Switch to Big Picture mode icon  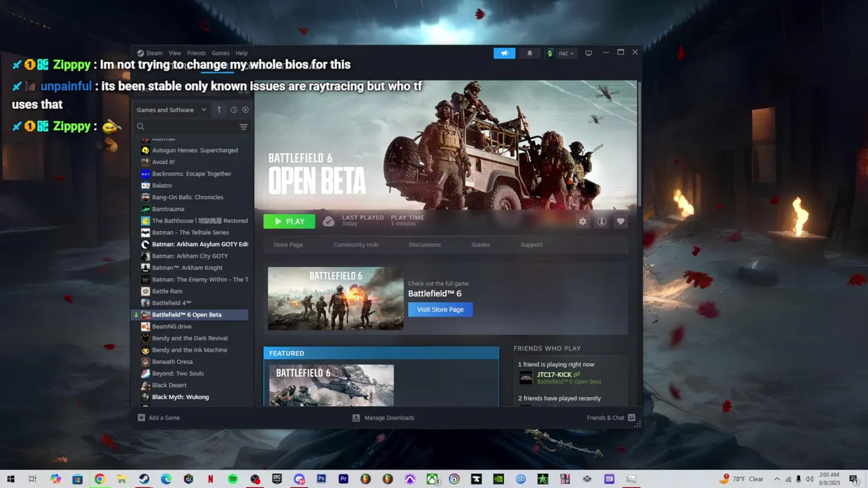tap(589, 53)
